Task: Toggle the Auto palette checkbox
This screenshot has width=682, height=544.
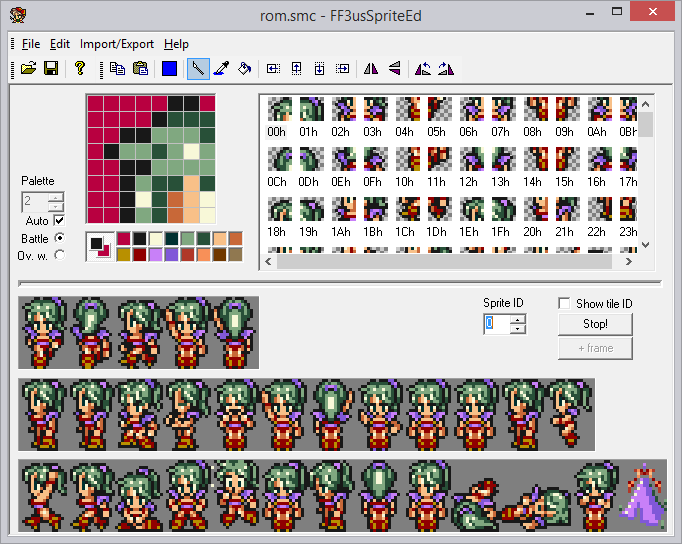Action: (x=60, y=220)
